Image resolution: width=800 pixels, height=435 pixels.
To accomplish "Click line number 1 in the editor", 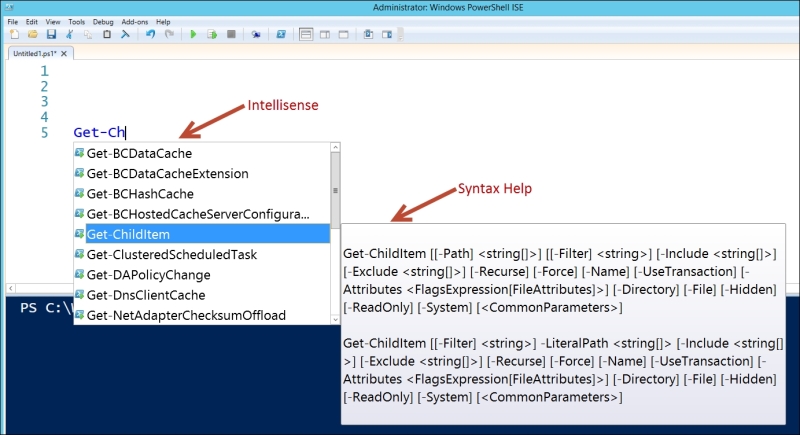I will (x=44, y=71).
